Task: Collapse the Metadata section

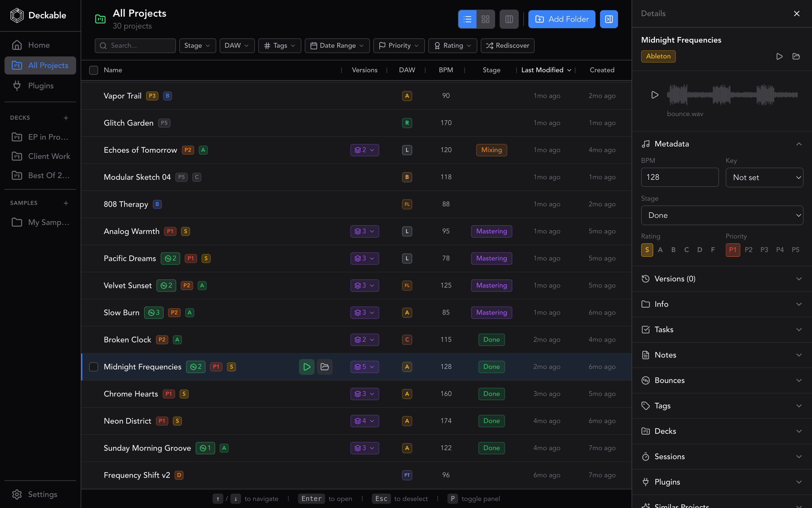Action: [722, 144]
